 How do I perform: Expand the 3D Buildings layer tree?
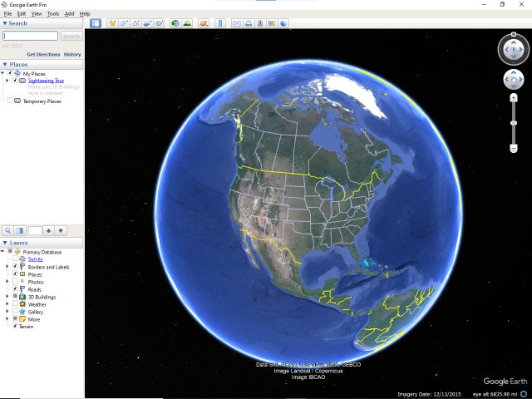tap(7, 297)
